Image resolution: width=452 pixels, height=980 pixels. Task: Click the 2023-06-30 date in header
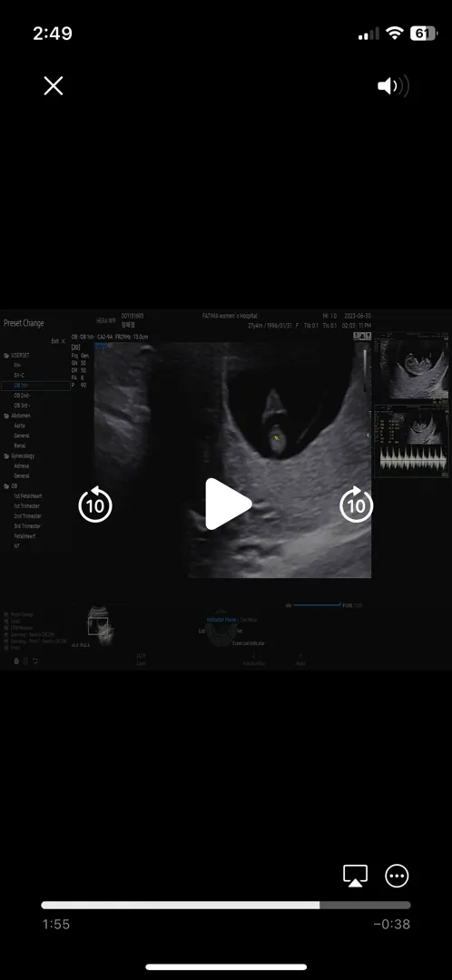click(x=358, y=317)
